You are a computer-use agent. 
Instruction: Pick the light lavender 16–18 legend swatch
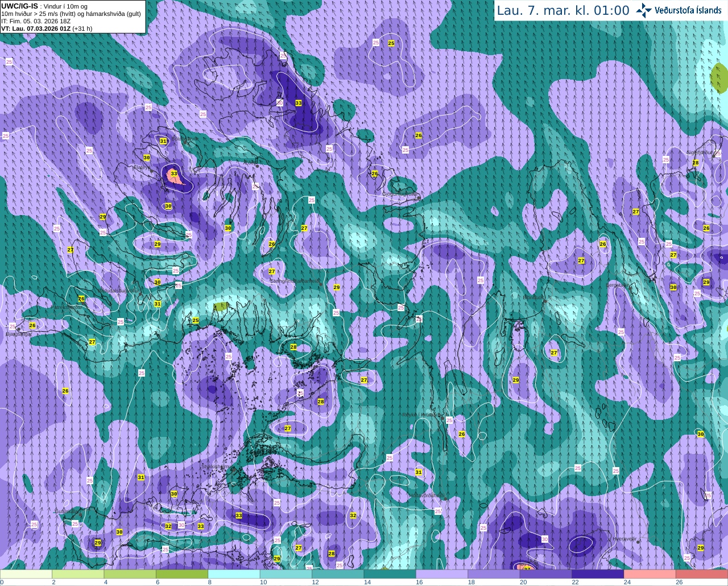click(442, 574)
